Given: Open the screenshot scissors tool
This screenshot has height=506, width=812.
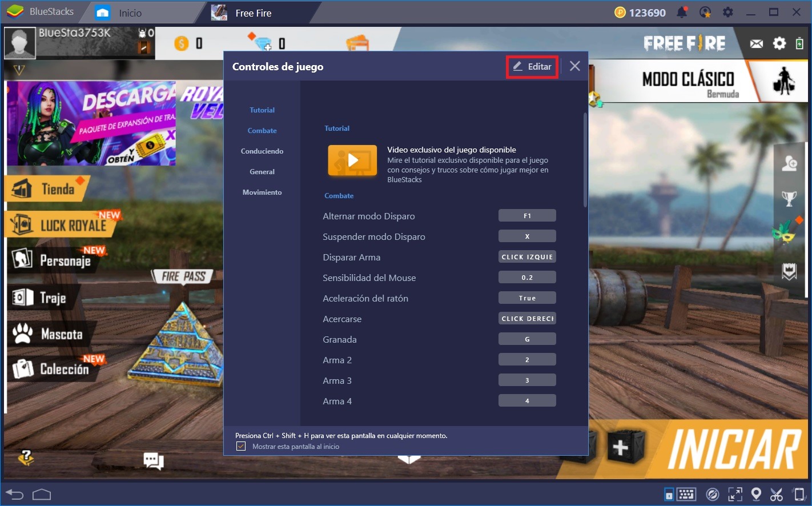Looking at the screenshot, I should coord(777,494).
